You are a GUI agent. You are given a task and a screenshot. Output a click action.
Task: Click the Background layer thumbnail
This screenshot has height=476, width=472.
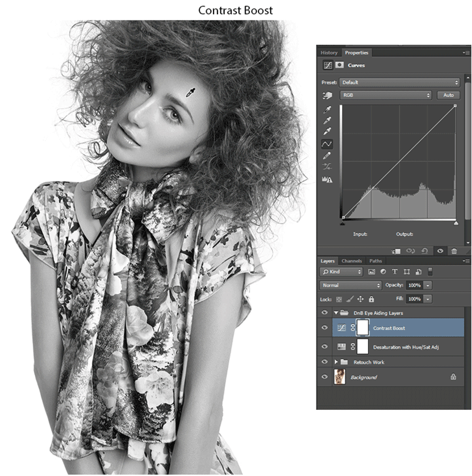tap(339, 377)
